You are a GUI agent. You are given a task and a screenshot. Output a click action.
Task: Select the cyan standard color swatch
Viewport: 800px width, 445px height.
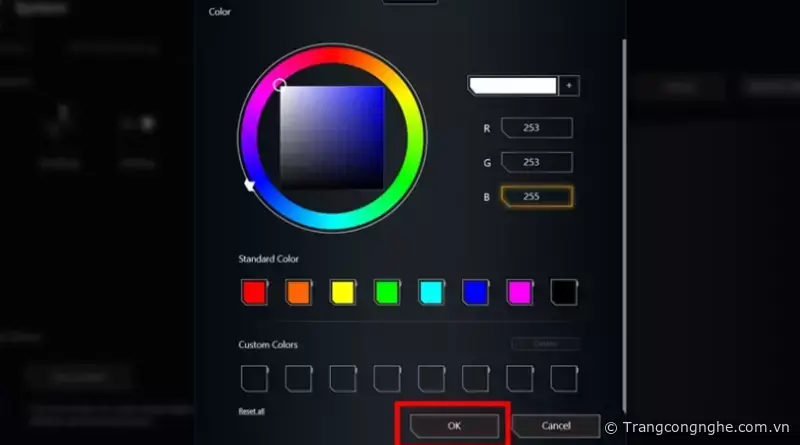point(431,292)
